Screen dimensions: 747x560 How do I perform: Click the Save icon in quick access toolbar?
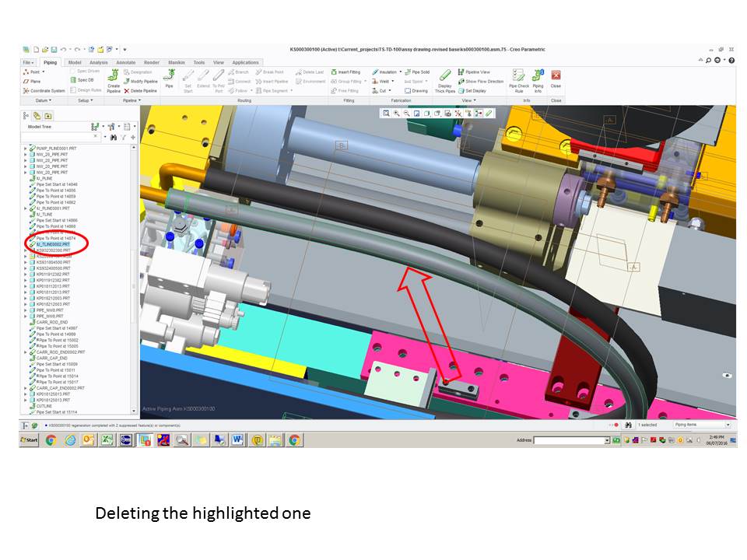point(54,50)
